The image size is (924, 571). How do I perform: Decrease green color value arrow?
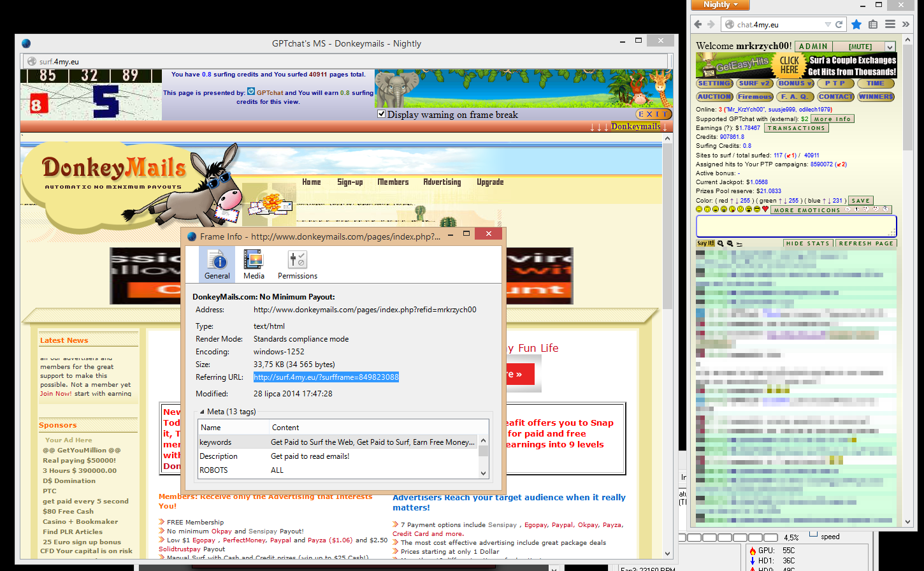(785, 201)
